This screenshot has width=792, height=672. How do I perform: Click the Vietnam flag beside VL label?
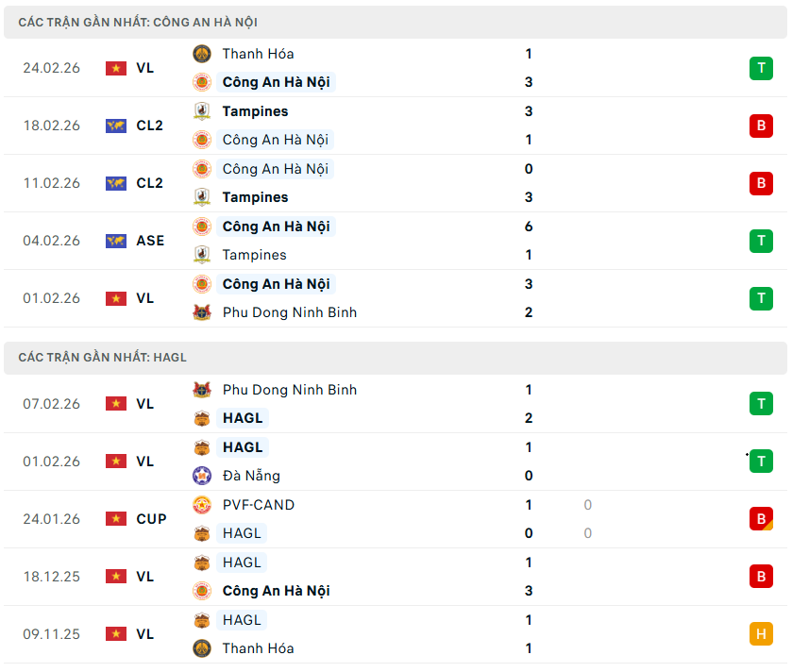pos(116,68)
